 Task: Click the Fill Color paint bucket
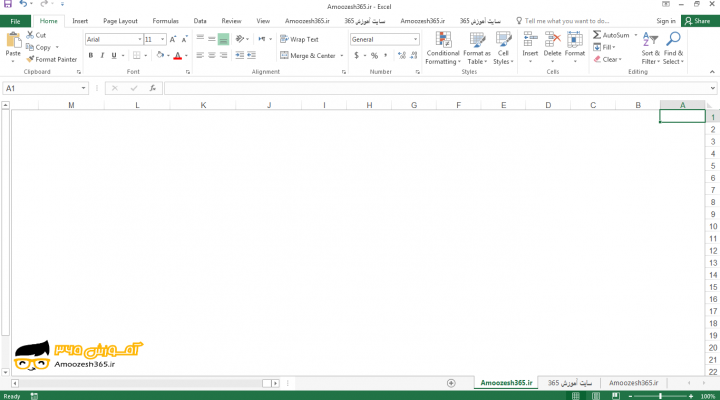160,55
